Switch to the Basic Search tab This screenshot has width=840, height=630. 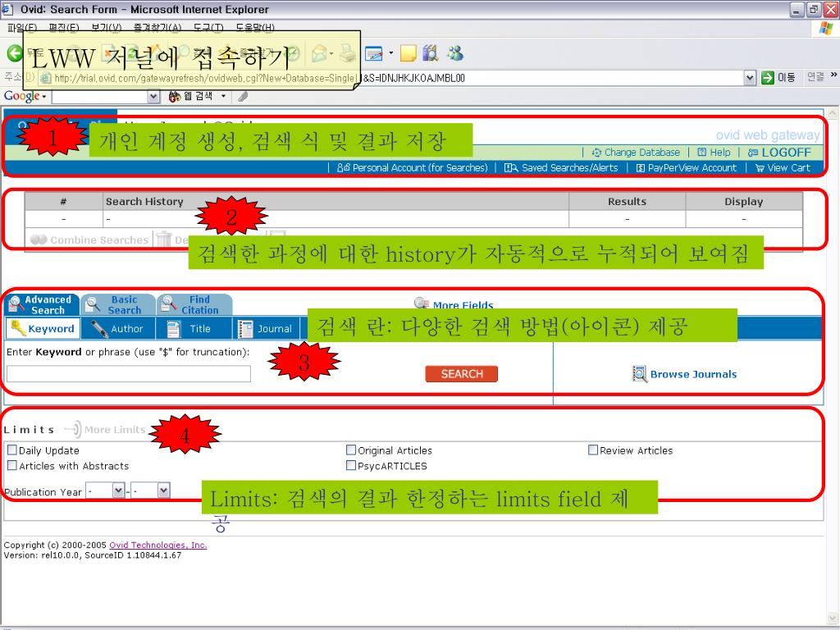tap(118, 305)
